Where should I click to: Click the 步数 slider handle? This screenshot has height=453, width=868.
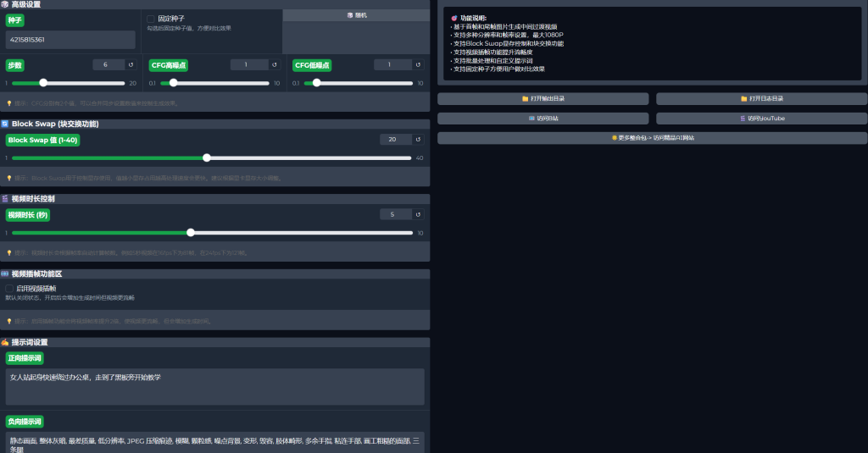[x=43, y=83]
